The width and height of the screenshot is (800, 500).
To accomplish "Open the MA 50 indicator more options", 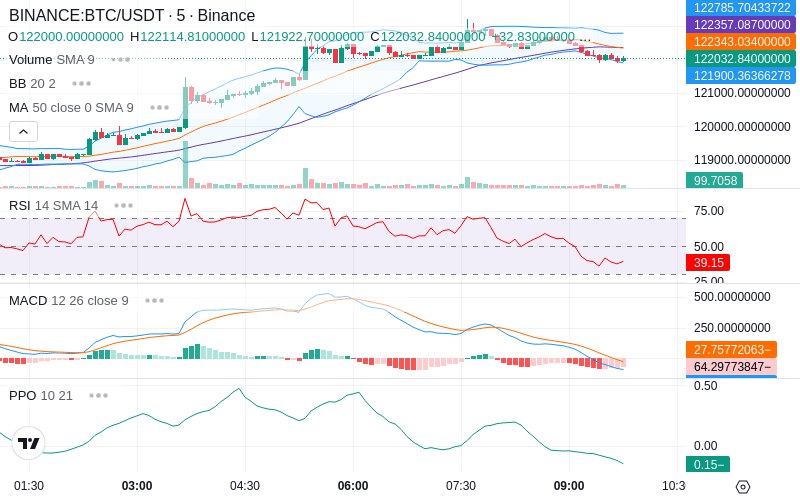I will point(160,108).
